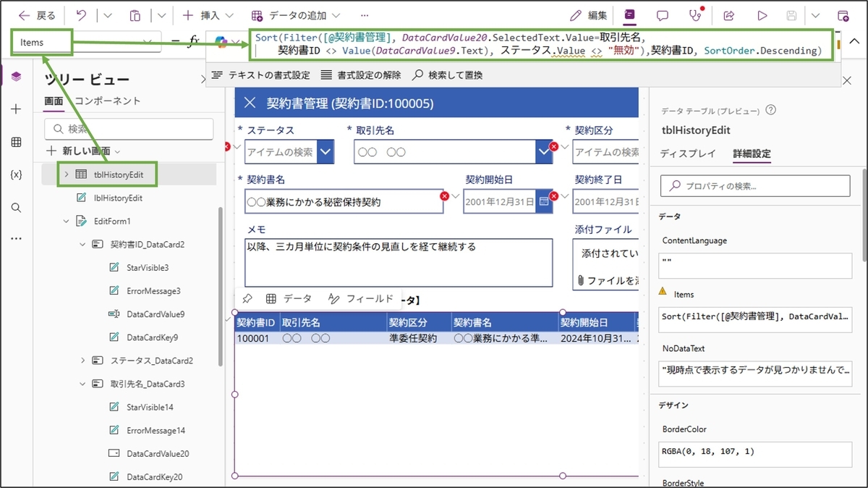Open the comments speech bubble icon
The image size is (868, 488).
point(663,15)
